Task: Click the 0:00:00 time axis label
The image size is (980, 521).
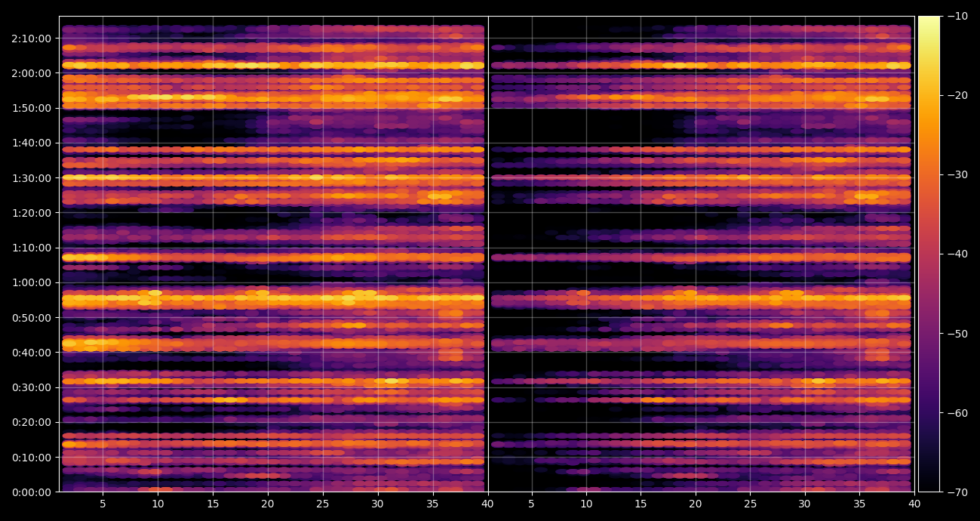Action: pos(32,492)
